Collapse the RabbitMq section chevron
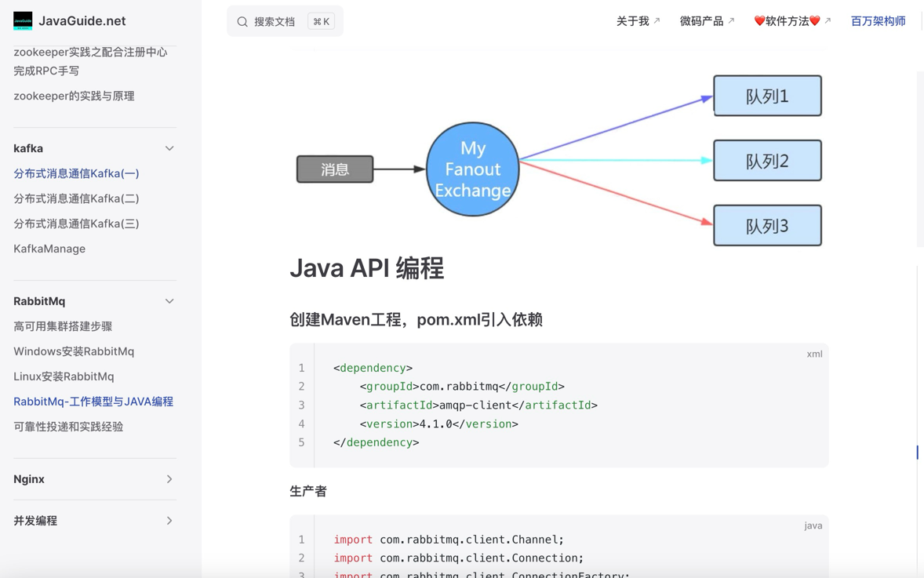Viewport: 924px width, 578px height. click(169, 301)
